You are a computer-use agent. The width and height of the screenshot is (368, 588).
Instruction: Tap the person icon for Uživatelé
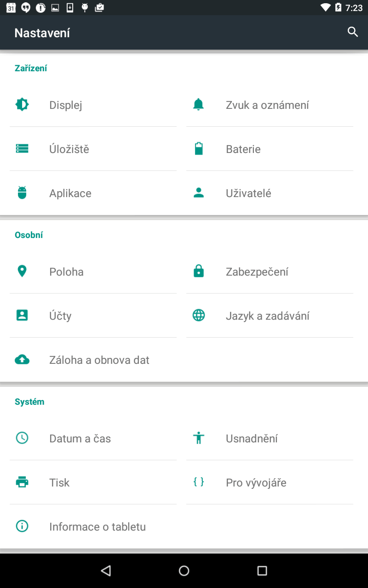tap(198, 193)
